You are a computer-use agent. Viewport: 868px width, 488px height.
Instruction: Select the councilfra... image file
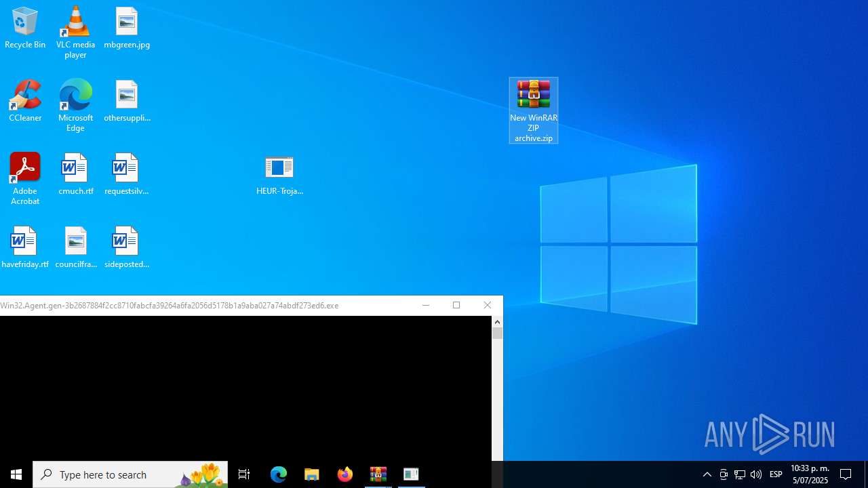[75, 248]
